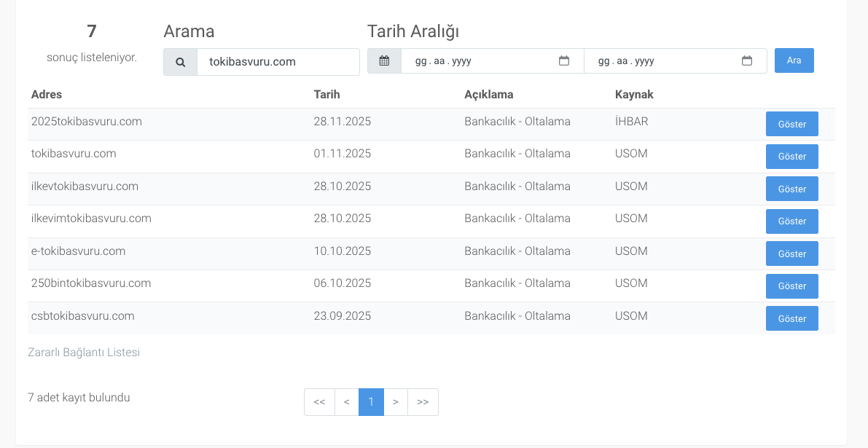Show details for e-tokibasvuru.com

[x=791, y=254]
